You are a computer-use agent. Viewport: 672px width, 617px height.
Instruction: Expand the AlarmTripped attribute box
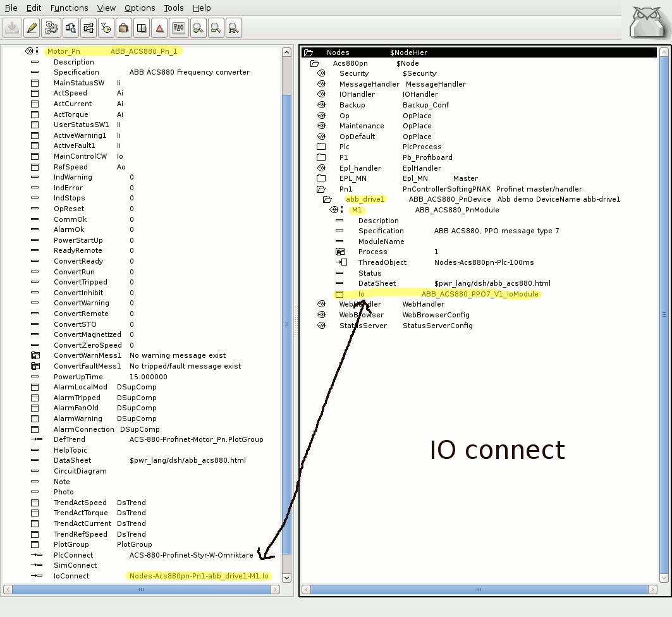pos(35,398)
